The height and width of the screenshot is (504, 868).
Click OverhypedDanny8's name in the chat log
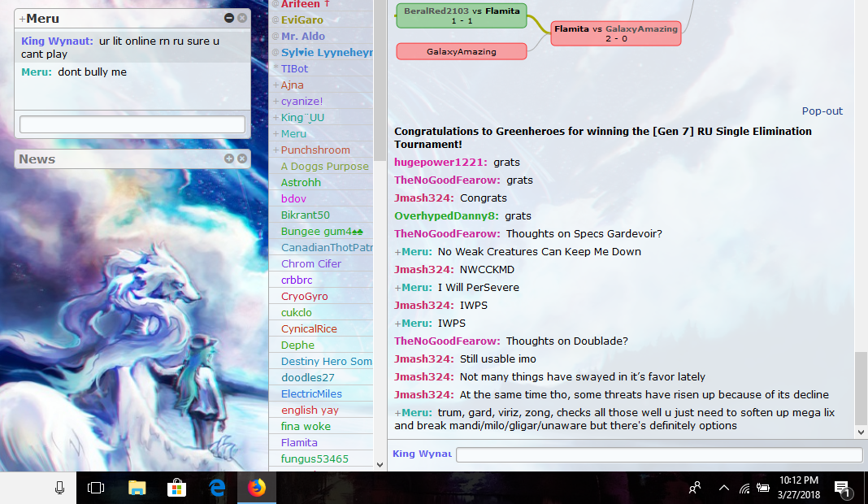click(x=446, y=216)
